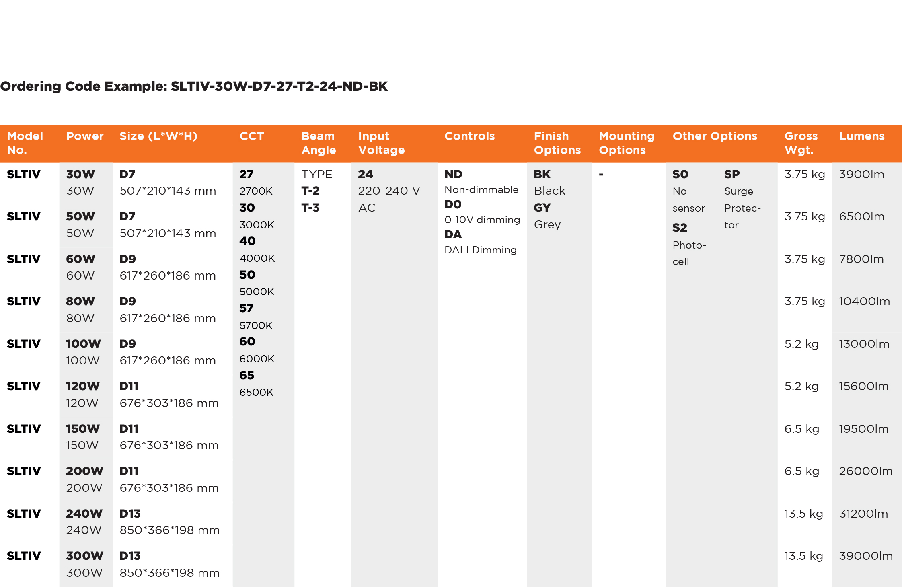Image resolution: width=902 pixels, height=588 pixels.
Task: Click the 'GY' finish code
Action: tap(542, 208)
